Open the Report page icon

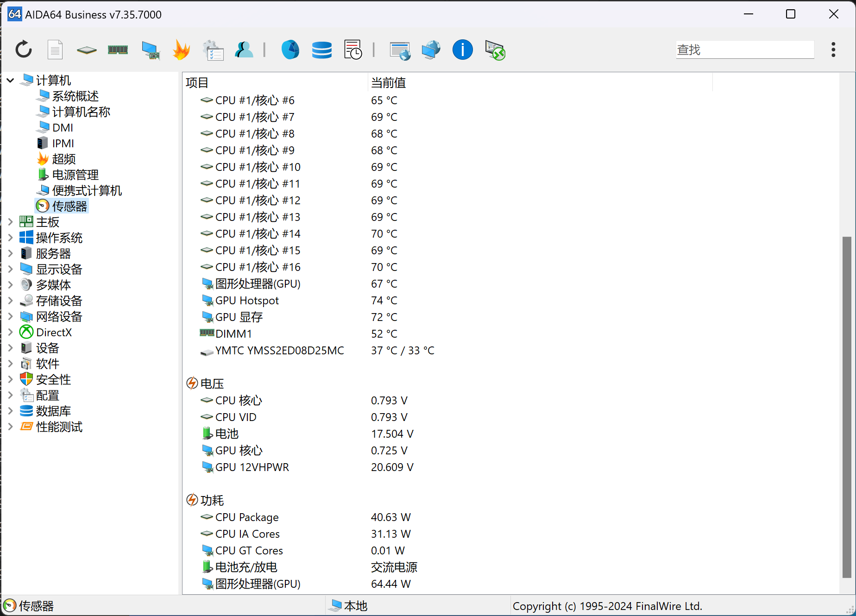(55, 50)
